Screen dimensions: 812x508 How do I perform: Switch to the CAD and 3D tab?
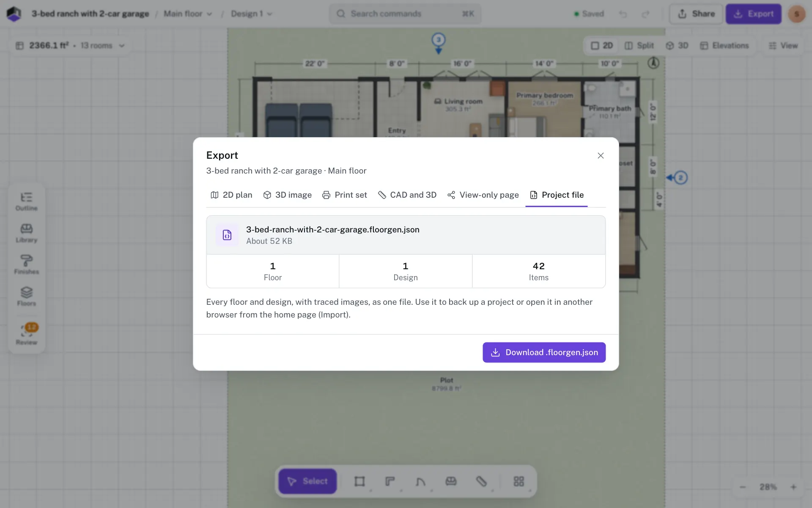(x=407, y=195)
